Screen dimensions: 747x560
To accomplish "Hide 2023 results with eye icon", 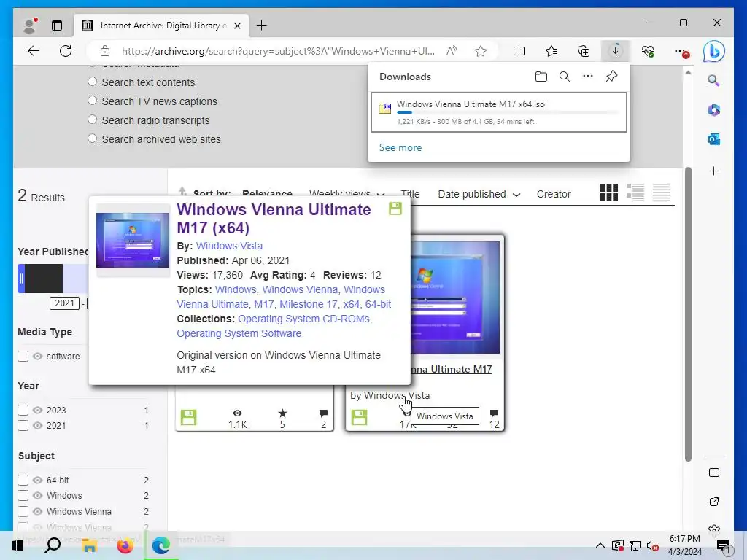I will pos(38,410).
